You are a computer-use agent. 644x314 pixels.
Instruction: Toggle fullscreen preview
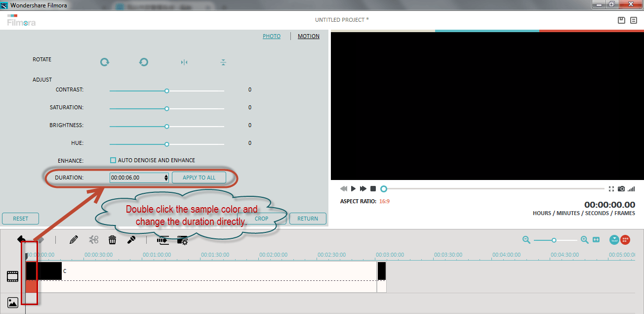611,189
